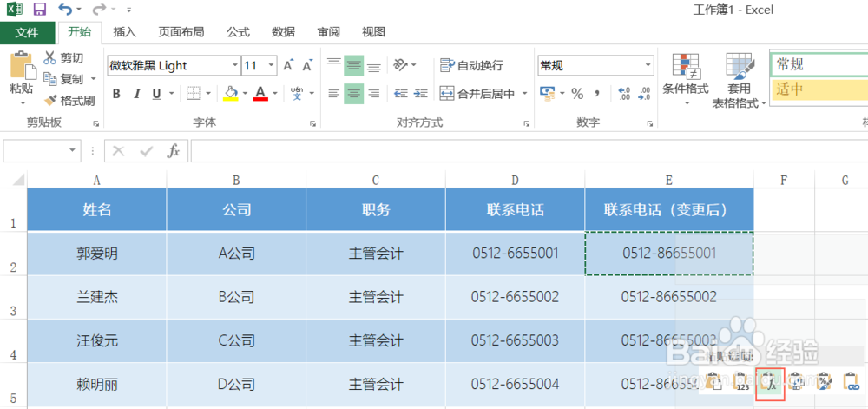
Task: Open Format as Table (套用表格格式)
Action: [739, 80]
